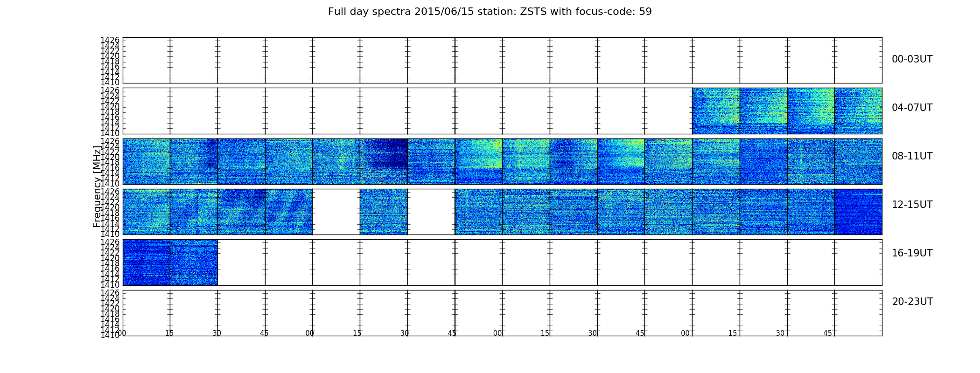Select the '12-15UT' row label

click(x=912, y=205)
